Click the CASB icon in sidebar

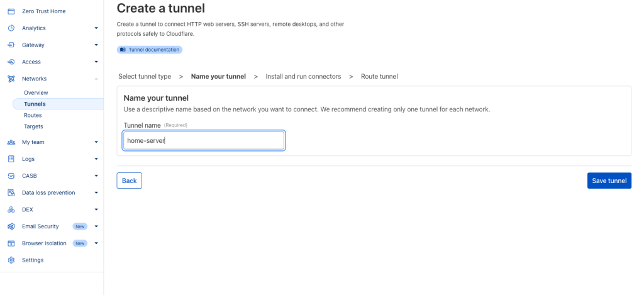point(11,176)
